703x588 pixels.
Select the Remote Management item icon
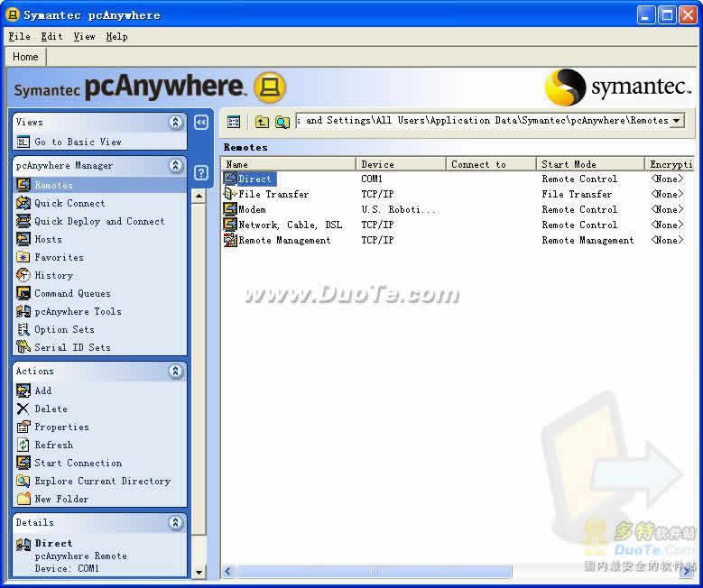point(230,240)
